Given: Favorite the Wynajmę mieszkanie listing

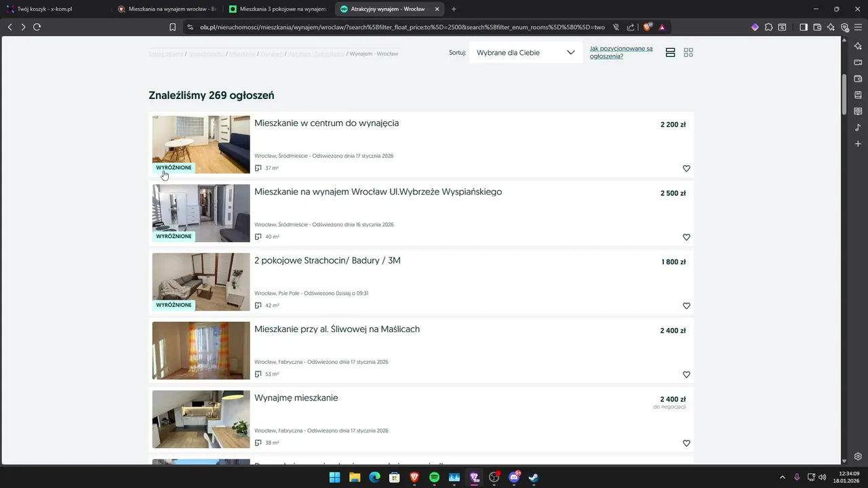Looking at the screenshot, I should pyautogui.click(x=686, y=443).
